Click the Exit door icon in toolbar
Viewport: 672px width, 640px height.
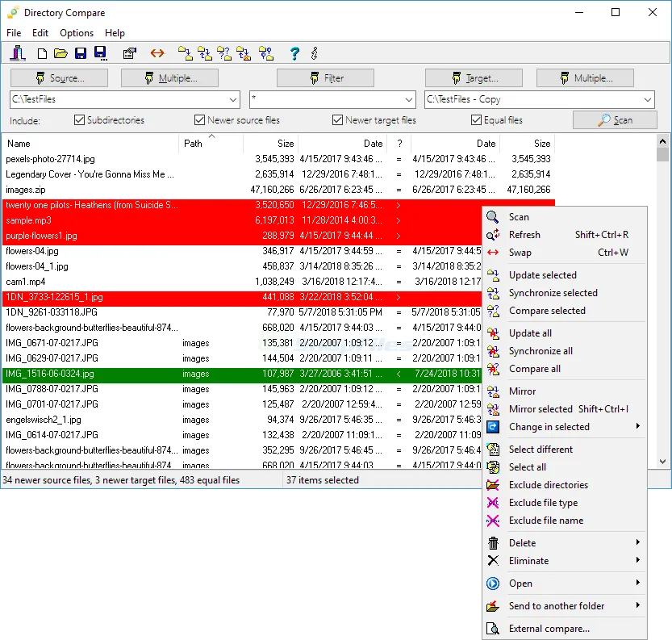click(x=18, y=53)
